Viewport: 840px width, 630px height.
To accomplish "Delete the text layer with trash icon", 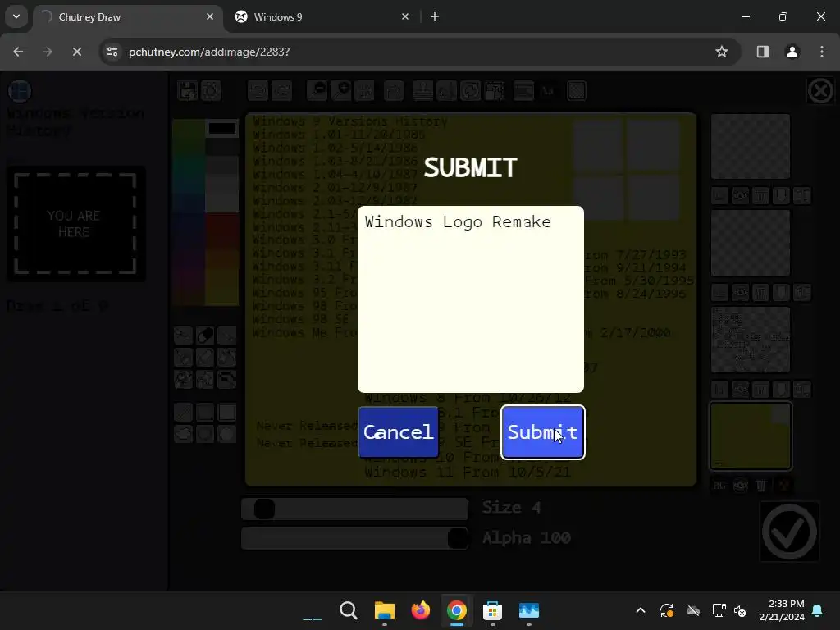I will coord(760,390).
